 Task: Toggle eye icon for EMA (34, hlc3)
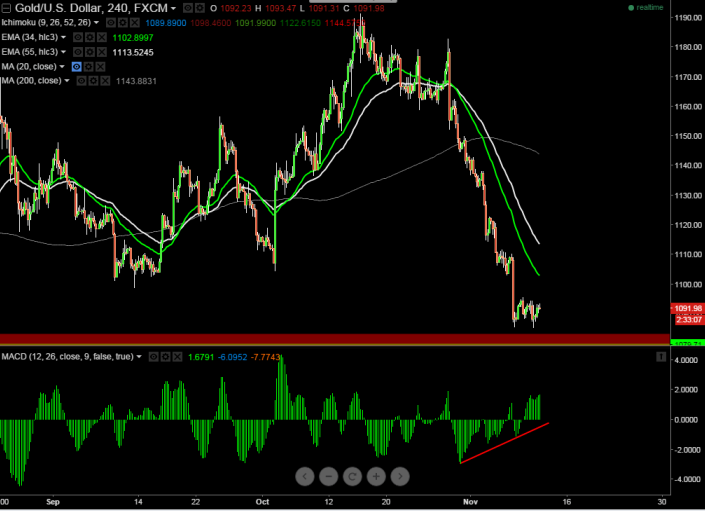[78, 37]
